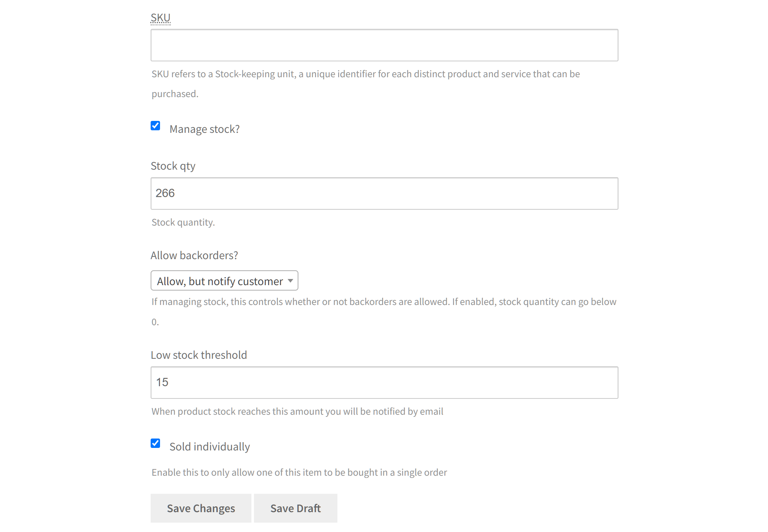Click the low stock email notification hint
This screenshot has height=532, width=768.
pos(297,411)
